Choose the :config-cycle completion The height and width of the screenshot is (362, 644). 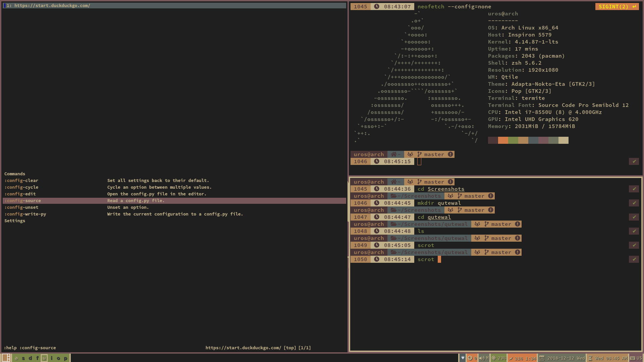[174, 187]
